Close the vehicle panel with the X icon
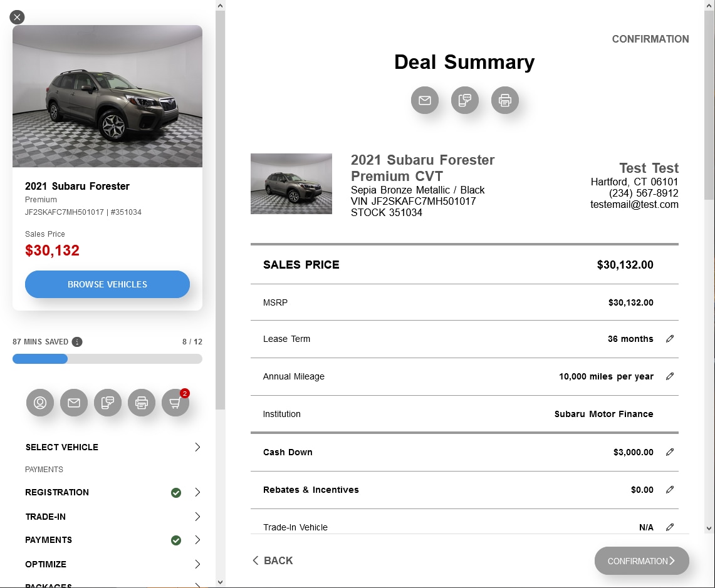This screenshot has height=588, width=715. point(17,18)
